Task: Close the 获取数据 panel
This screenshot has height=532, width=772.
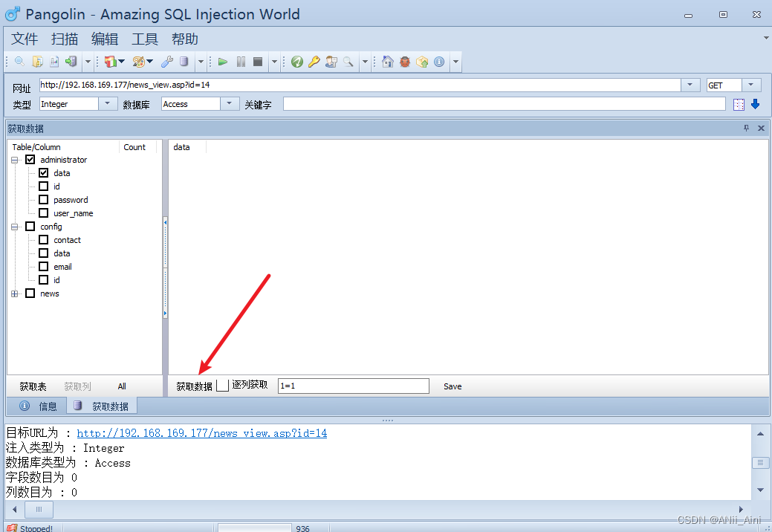Action: pyautogui.click(x=761, y=128)
